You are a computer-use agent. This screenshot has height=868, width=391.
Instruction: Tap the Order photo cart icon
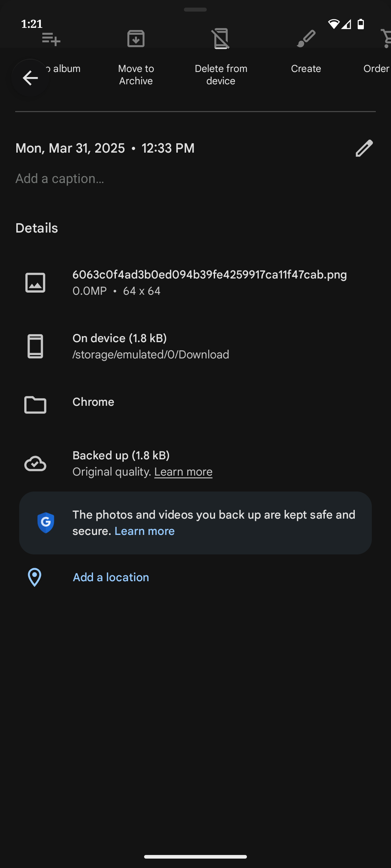tap(386, 39)
